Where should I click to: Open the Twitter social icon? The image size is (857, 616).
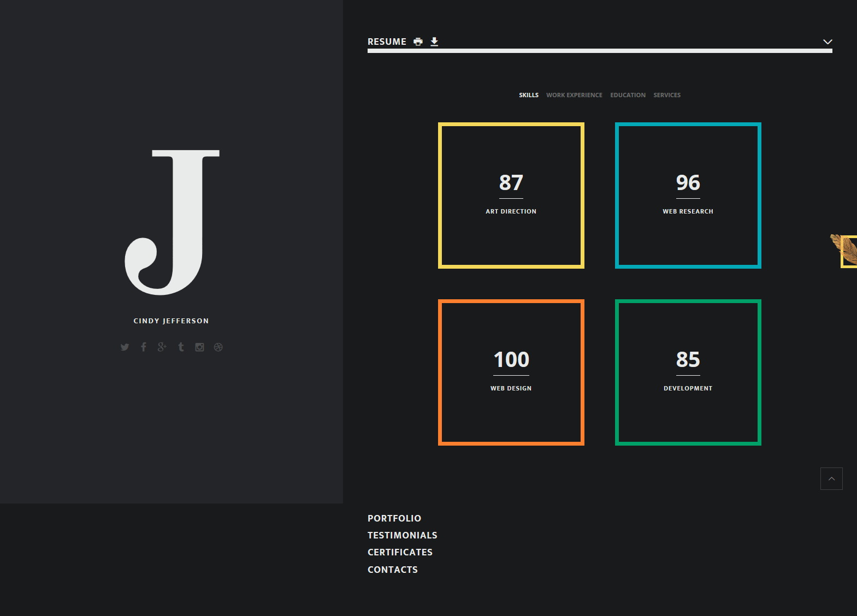tap(125, 347)
